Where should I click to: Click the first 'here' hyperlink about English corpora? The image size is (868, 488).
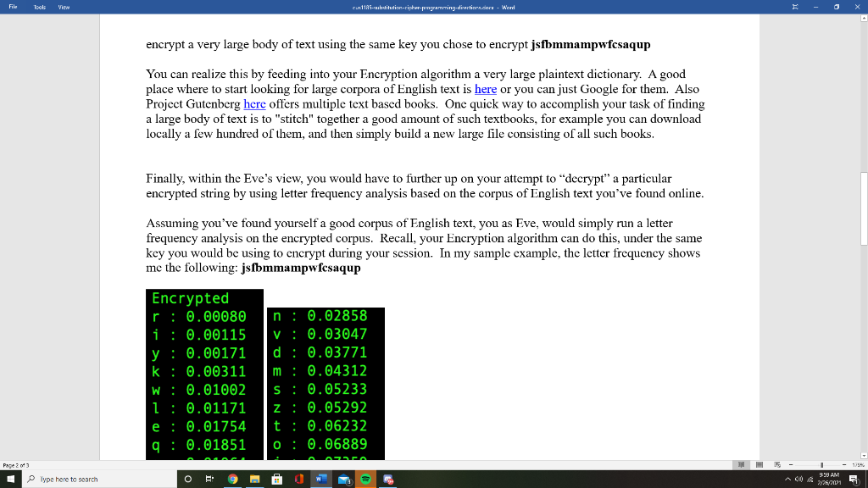point(485,89)
